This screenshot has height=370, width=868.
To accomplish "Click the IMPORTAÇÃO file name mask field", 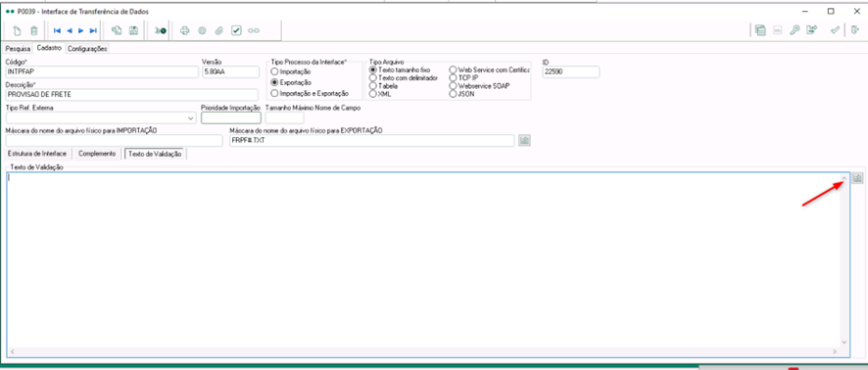I will click(114, 141).
